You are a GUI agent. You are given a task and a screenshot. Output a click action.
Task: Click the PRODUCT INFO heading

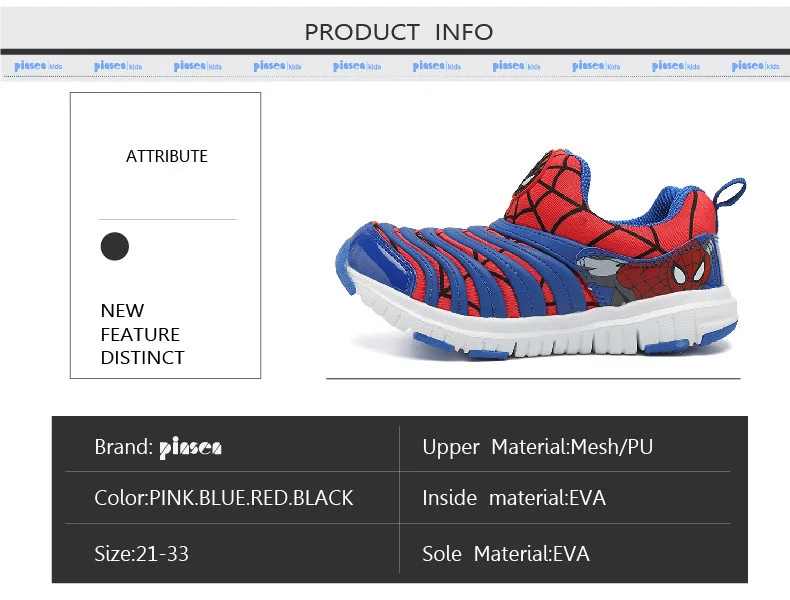coord(399,32)
